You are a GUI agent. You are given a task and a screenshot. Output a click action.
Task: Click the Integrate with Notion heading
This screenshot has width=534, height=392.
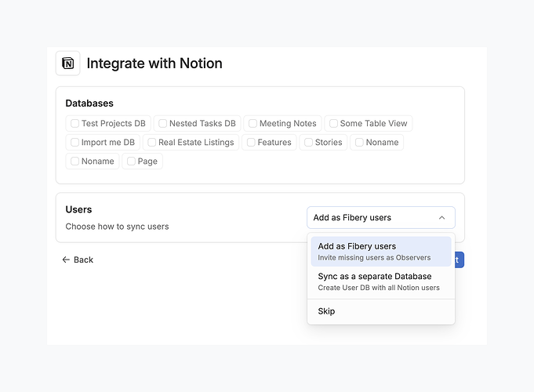point(154,64)
